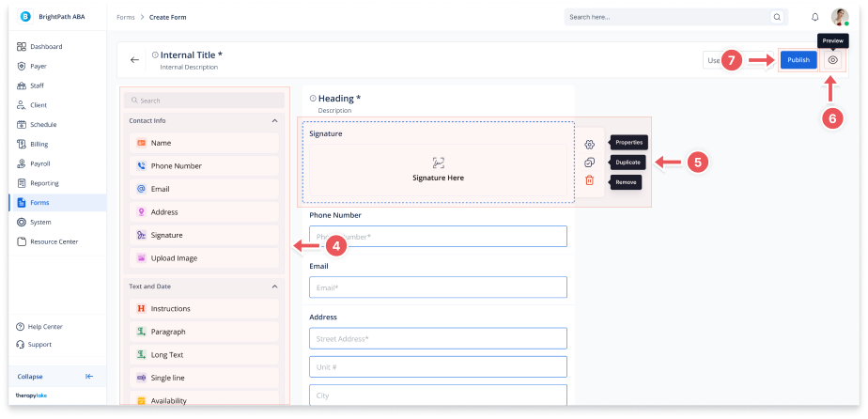Collapse the sidebar
The image size is (868, 419).
57,377
